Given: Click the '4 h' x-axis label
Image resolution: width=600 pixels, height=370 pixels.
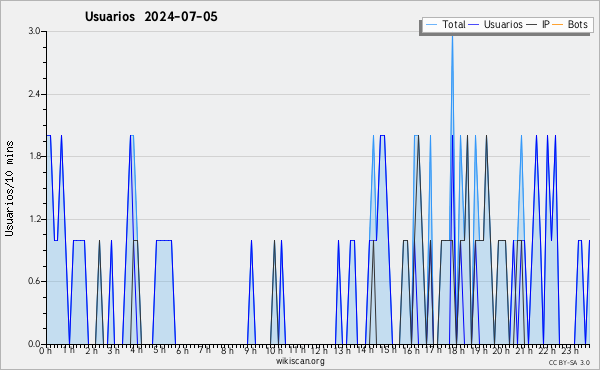Looking at the screenshot, I should [x=137, y=350].
